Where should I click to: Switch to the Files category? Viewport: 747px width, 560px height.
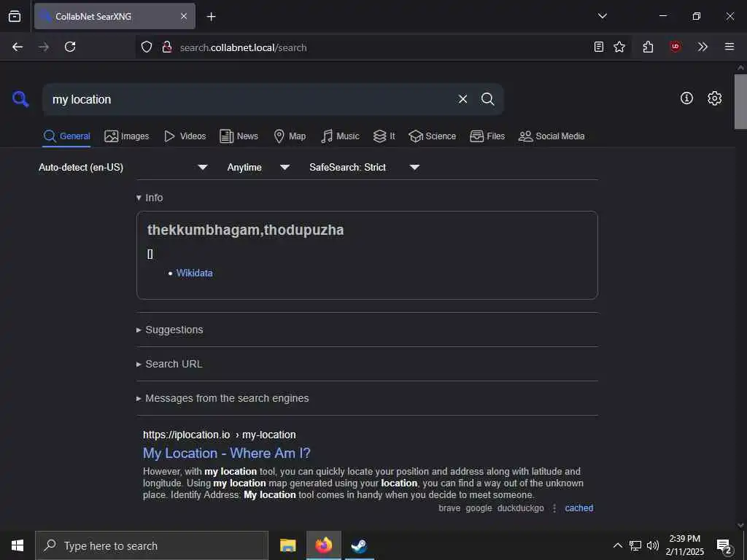tap(487, 136)
